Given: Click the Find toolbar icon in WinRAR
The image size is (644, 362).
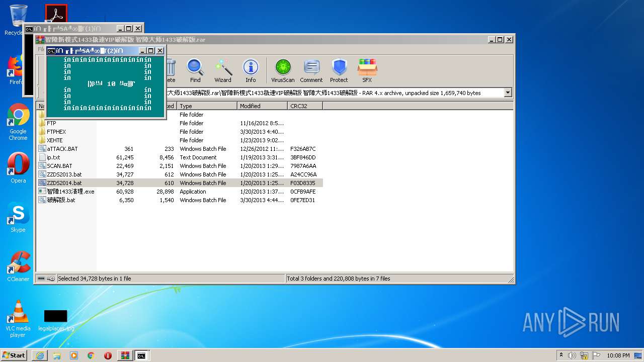Looking at the screenshot, I should (195, 70).
